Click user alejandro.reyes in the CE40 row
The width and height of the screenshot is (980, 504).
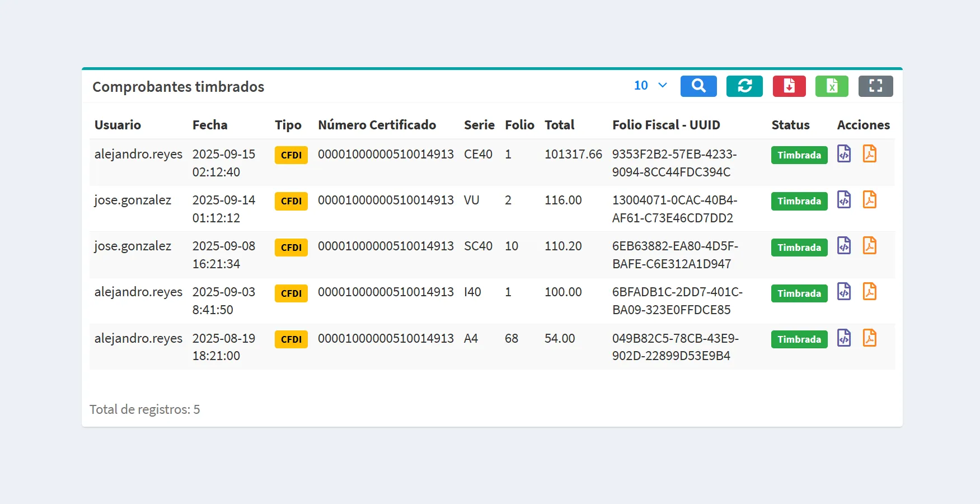[138, 155]
